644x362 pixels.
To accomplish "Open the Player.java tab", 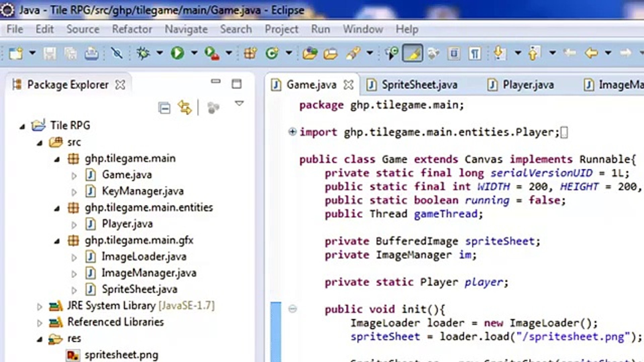I will click(527, 84).
